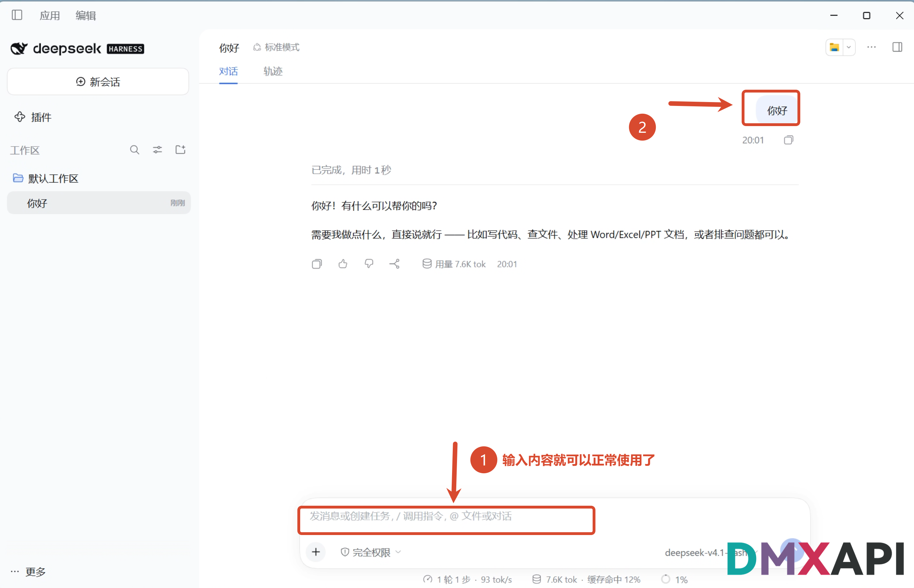This screenshot has height=588, width=914.
Task: Switch to the 轨迹 tab
Action: point(273,71)
